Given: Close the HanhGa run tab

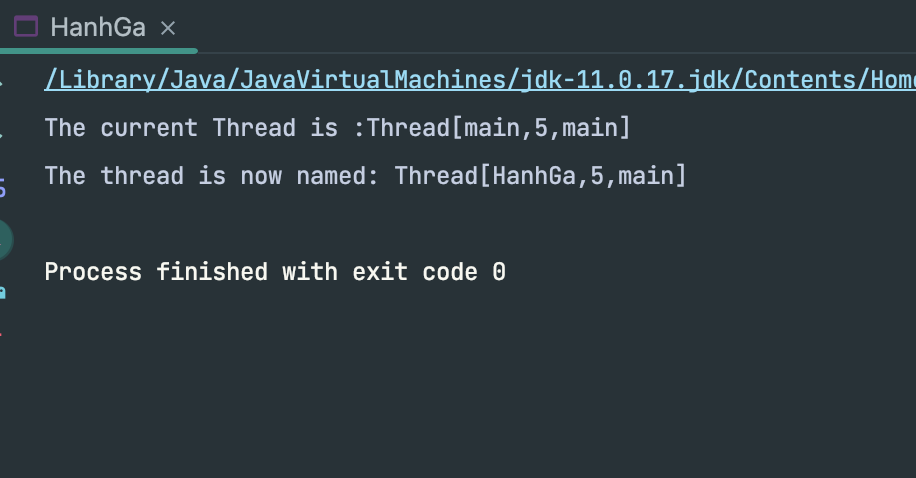Looking at the screenshot, I should point(168,29).
